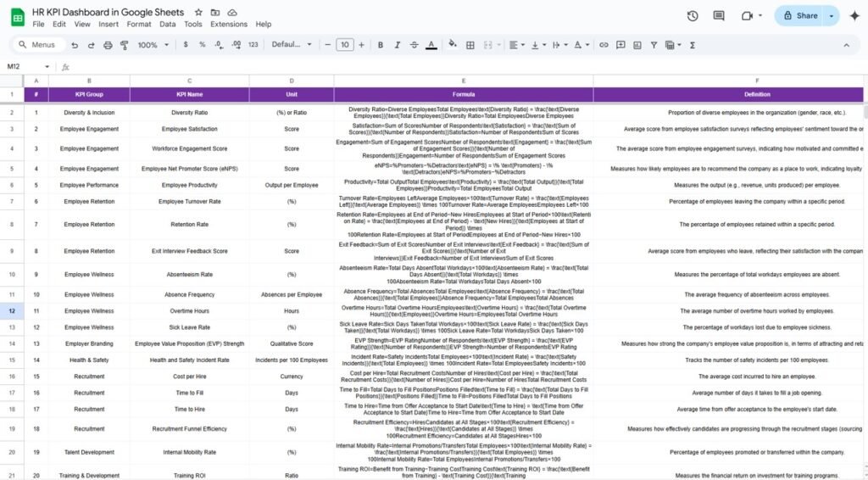
Task: Click the Meet camera icon
Action: 748,16
